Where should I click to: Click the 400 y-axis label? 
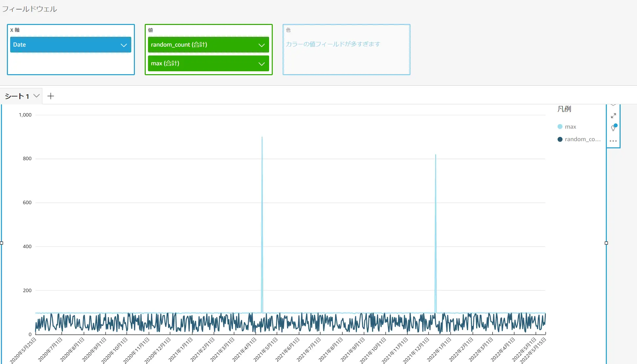point(27,246)
